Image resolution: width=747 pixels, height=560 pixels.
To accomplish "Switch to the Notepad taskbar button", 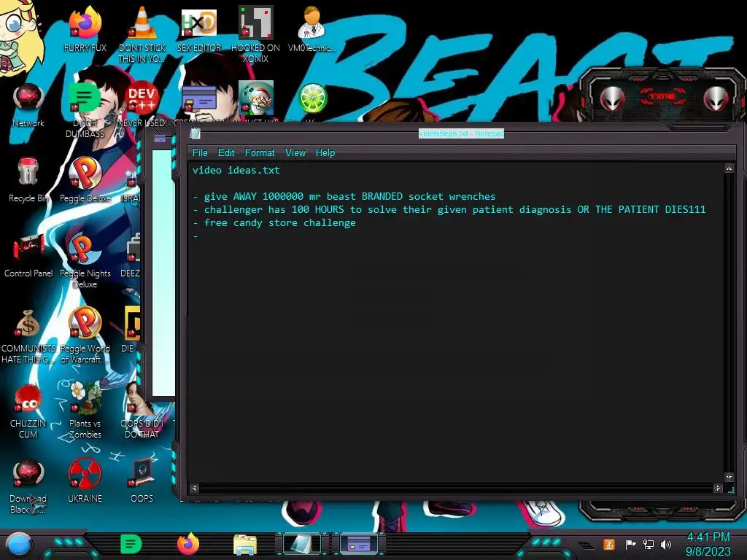I will (x=302, y=544).
